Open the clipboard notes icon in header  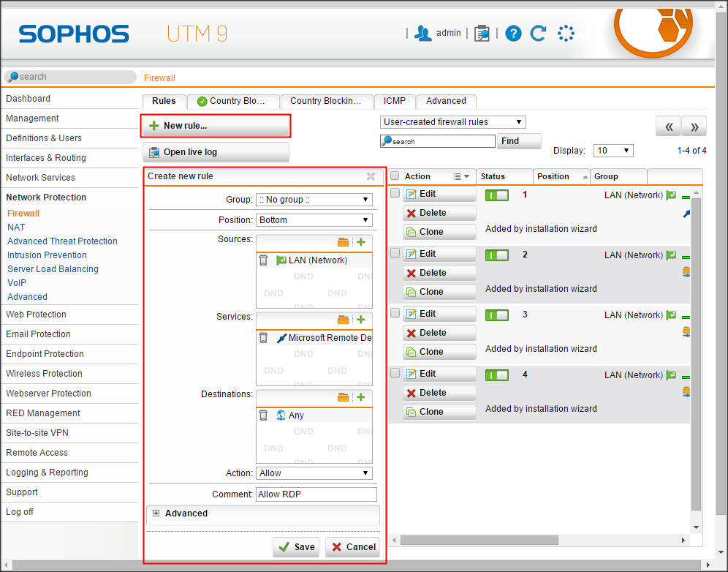pos(482,33)
